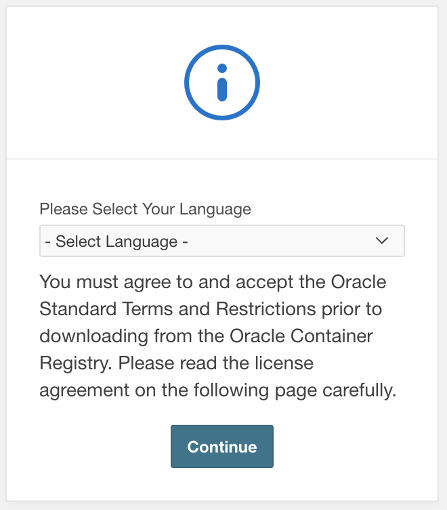Click the divider line under the info header

click(x=222, y=159)
